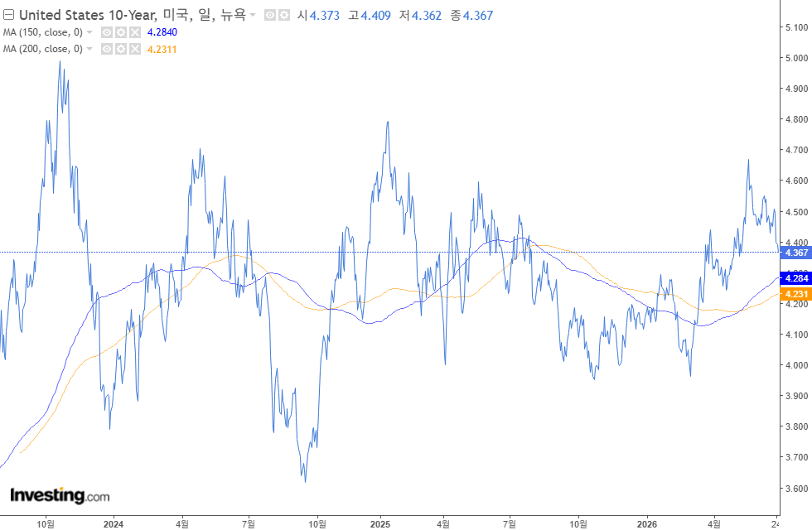Screen dimensions: 812x530
Task: Open the United States 10-Year title dropdown arrow
Action: pyautogui.click(x=253, y=15)
